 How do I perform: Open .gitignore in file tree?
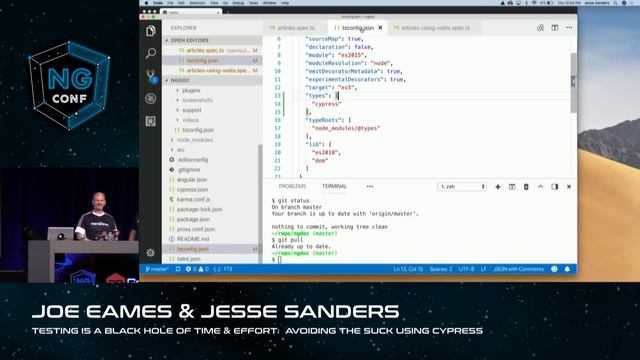tap(189, 169)
